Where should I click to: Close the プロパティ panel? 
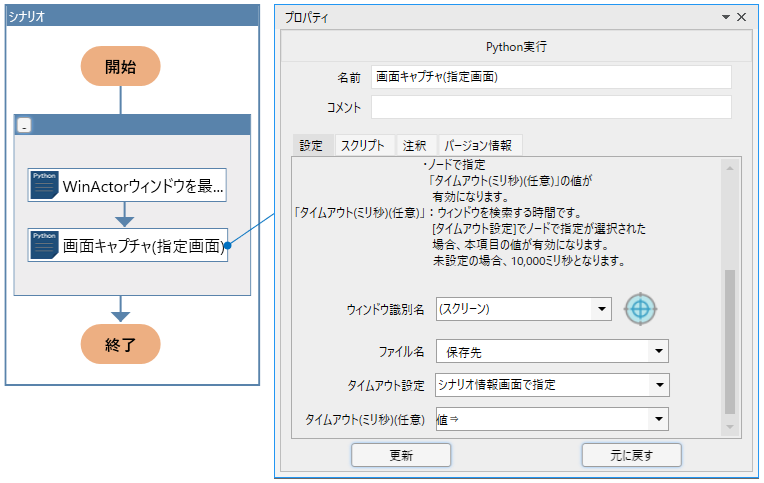(742, 17)
